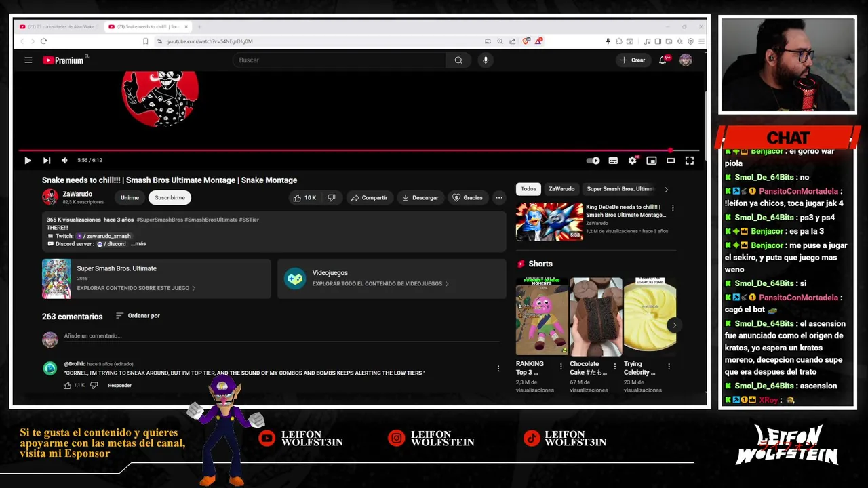This screenshot has width=868, height=488.
Task: Mute the video player volume
Action: (64, 161)
